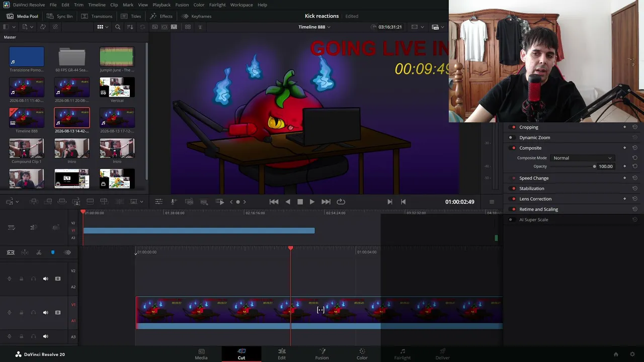Open the timeline audio mixer icon

158,202
